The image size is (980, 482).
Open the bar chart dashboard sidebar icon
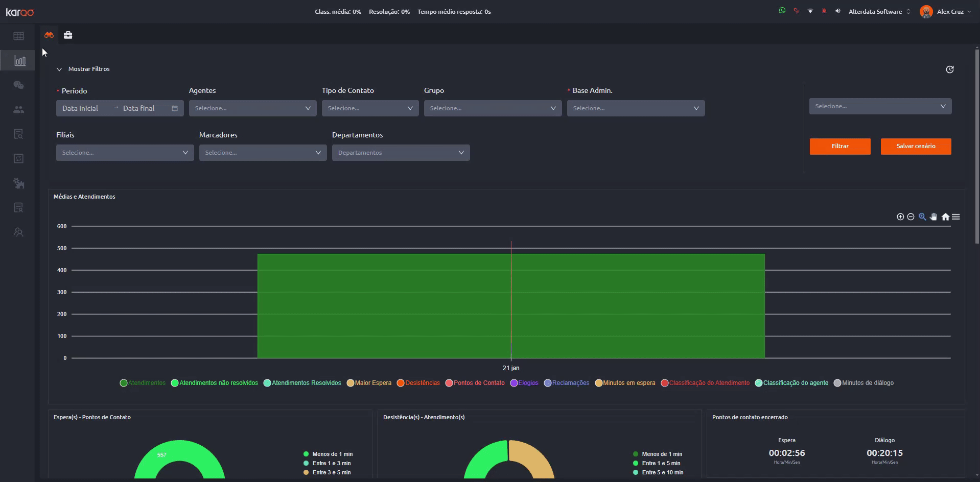pyautogui.click(x=19, y=61)
